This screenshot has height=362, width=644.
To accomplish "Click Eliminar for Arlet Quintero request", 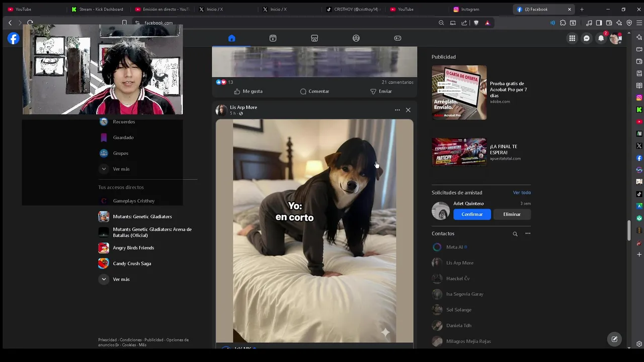I will tap(512, 214).
